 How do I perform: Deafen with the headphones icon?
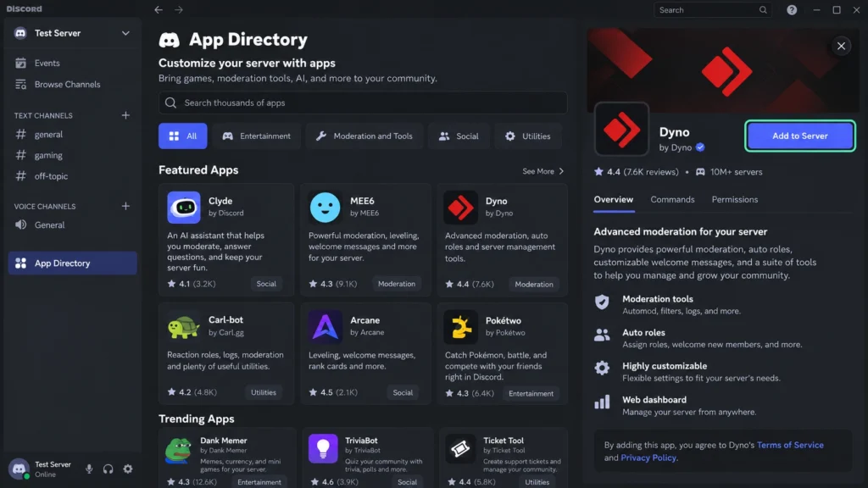click(108, 469)
